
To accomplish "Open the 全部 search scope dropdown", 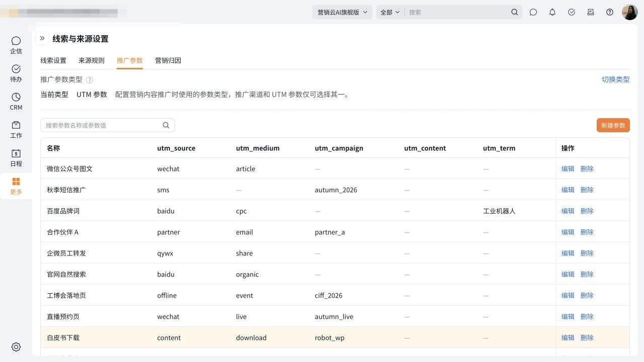I will [390, 12].
